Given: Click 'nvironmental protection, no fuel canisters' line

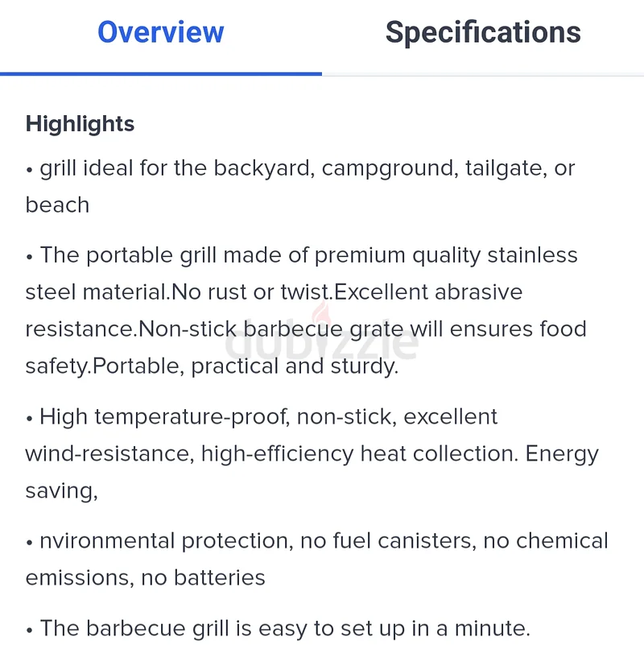Looking at the screenshot, I should click(316, 541).
